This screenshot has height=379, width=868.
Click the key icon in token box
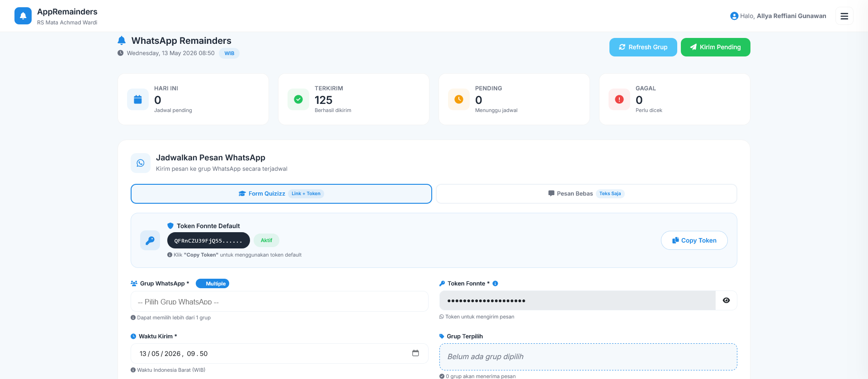point(150,240)
